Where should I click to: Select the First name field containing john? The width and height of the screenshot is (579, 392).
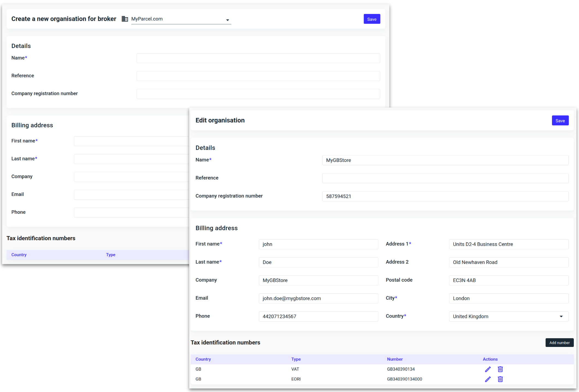pos(318,244)
